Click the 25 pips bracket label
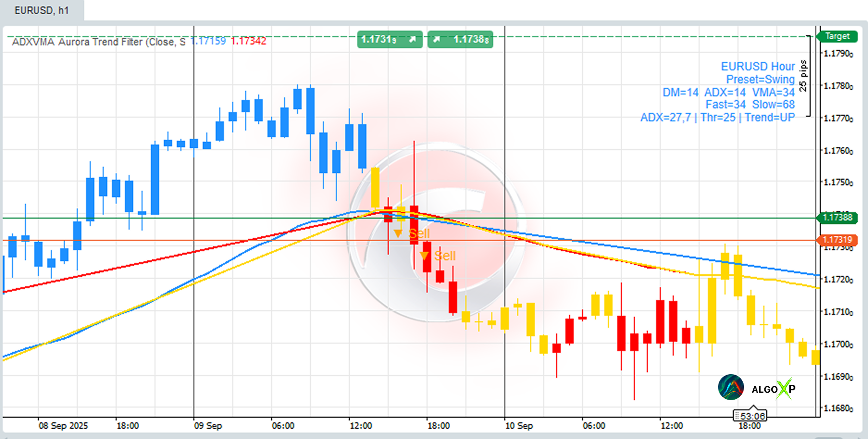The width and height of the screenshot is (868, 439). click(803, 76)
